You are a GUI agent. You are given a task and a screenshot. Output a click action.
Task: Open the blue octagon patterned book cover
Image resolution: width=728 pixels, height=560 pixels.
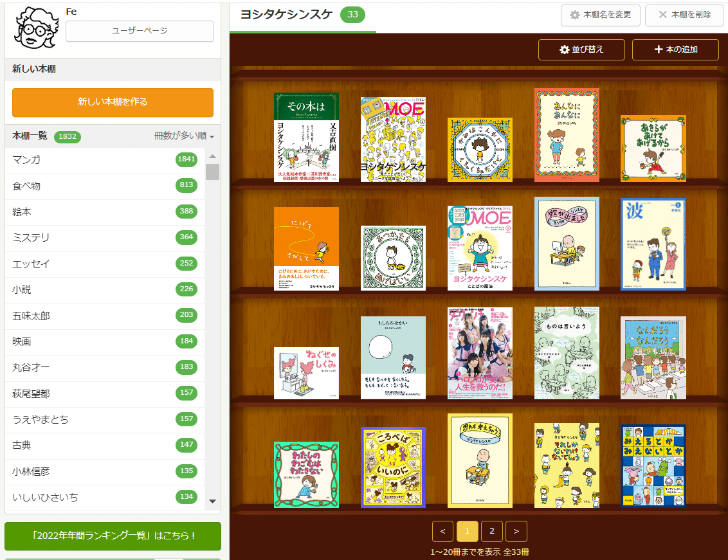(x=480, y=150)
